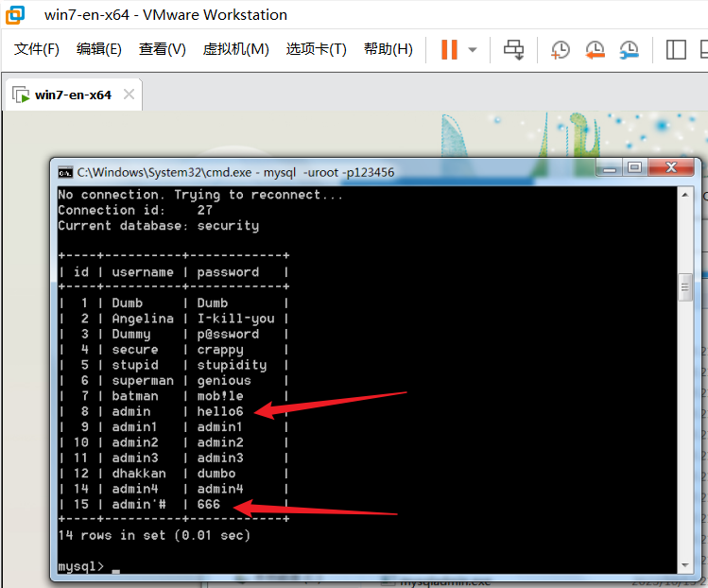The width and height of the screenshot is (708, 588).
Task: Click the cmd scrollbar up arrow
Action: pyautogui.click(x=685, y=195)
